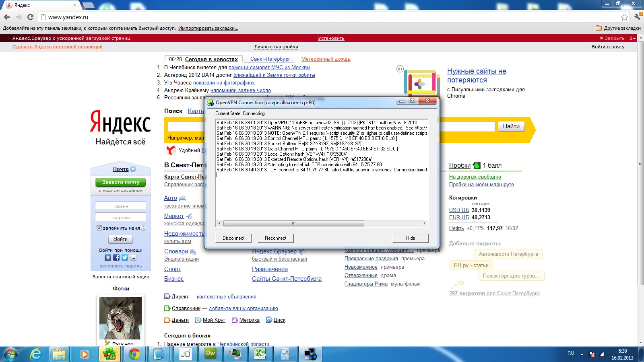Reload the page in Chrome

click(30, 17)
